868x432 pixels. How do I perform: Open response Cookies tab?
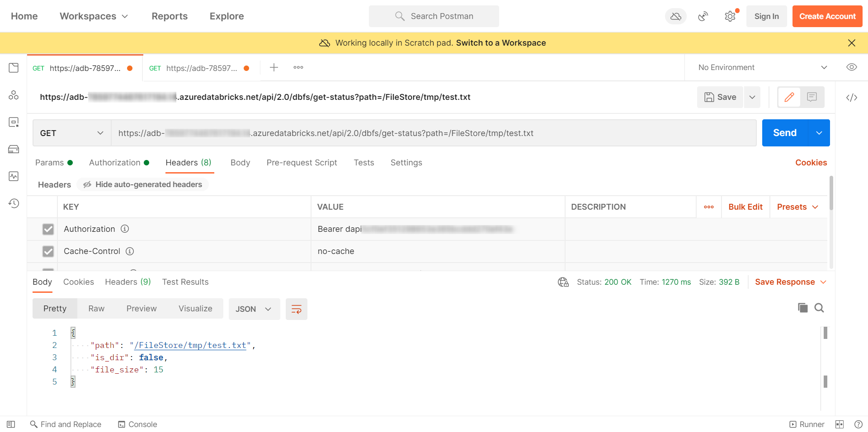(79, 282)
